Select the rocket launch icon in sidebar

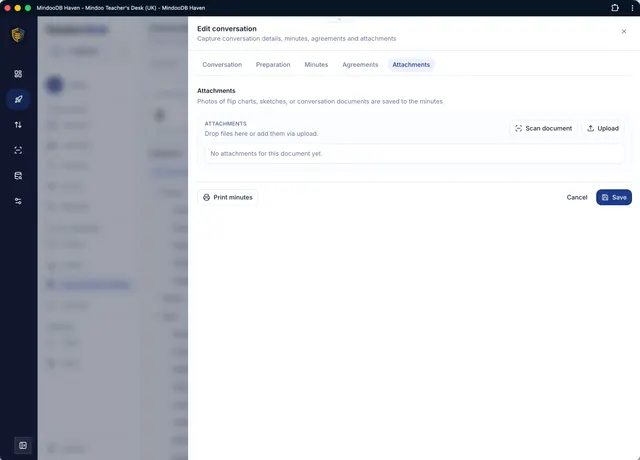point(18,99)
